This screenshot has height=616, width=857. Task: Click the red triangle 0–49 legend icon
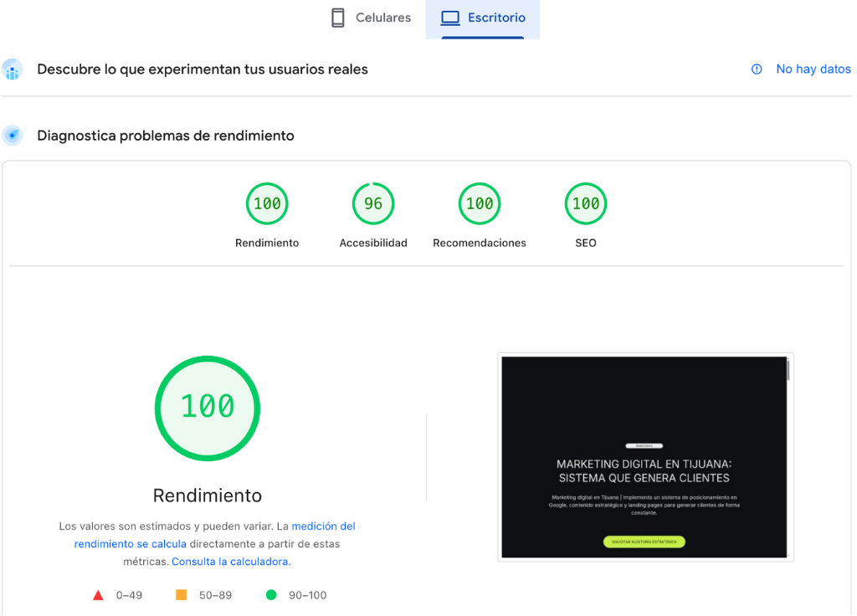click(98, 595)
